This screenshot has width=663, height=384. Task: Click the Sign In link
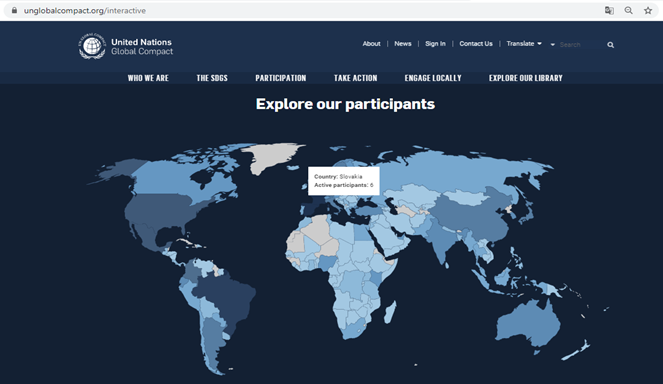pyautogui.click(x=435, y=44)
